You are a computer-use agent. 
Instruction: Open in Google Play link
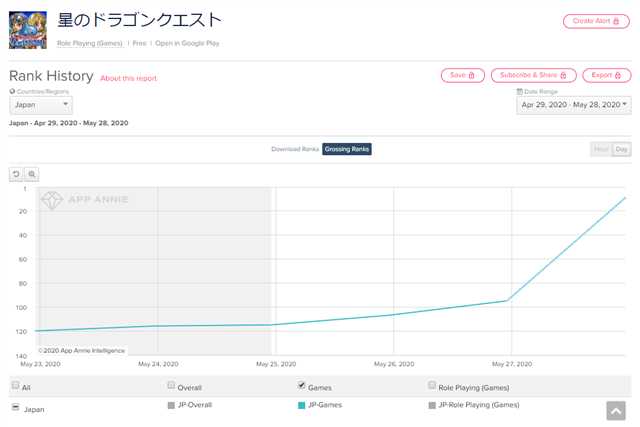187,43
